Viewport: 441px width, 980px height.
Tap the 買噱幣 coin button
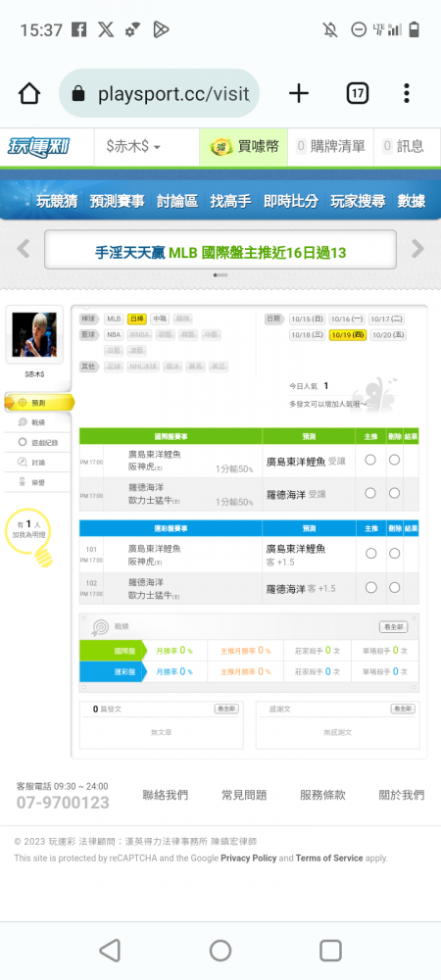tap(244, 147)
